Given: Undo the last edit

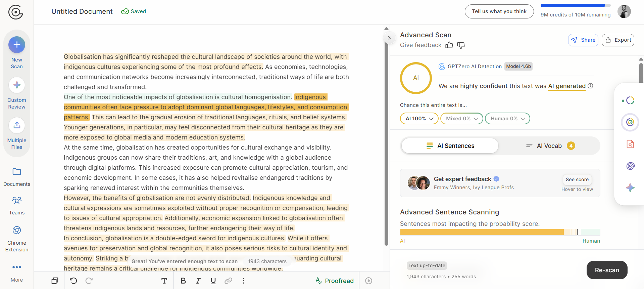Looking at the screenshot, I should pyautogui.click(x=73, y=281).
